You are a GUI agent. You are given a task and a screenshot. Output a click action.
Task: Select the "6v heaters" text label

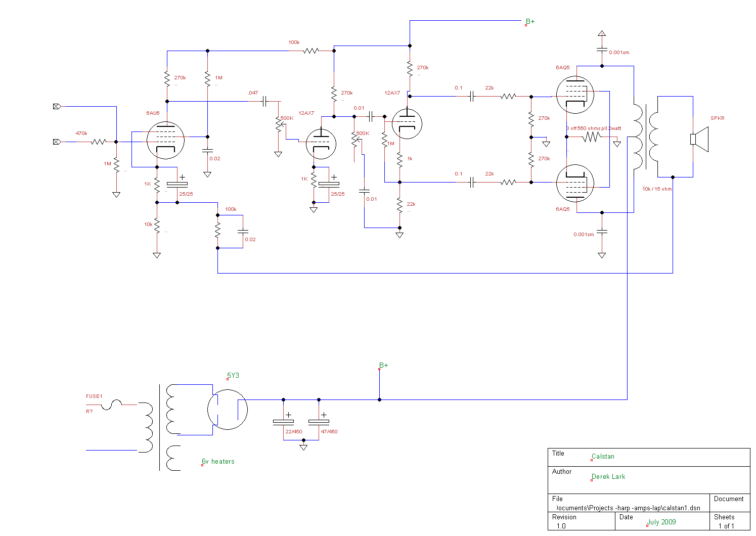(x=218, y=462)
